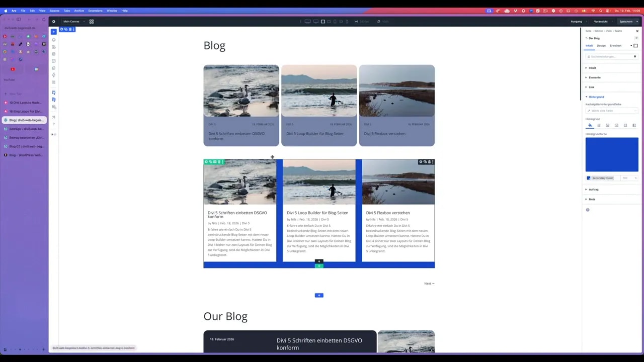
Task: Click the Speichern button
Action: [626, 21]
